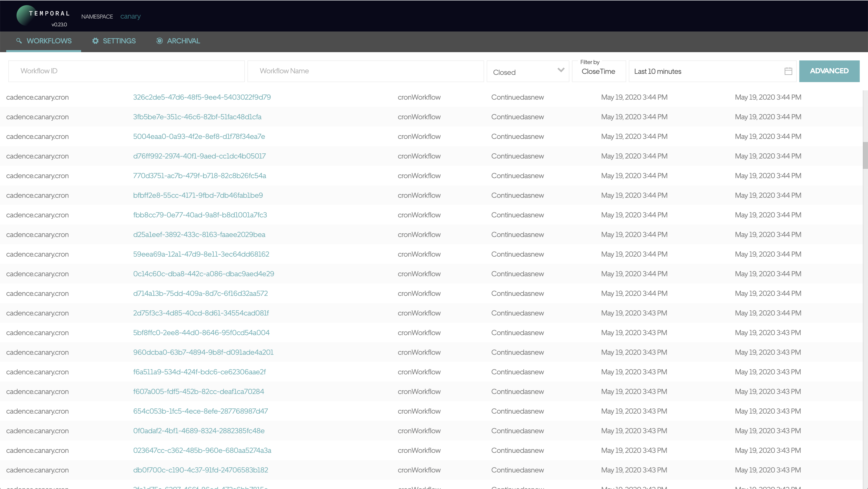Open workflow 326c2de5-47d6-48f5-9ee4-5403022f9d79
The width and height of the screenshot is (868, 489).
202,97
